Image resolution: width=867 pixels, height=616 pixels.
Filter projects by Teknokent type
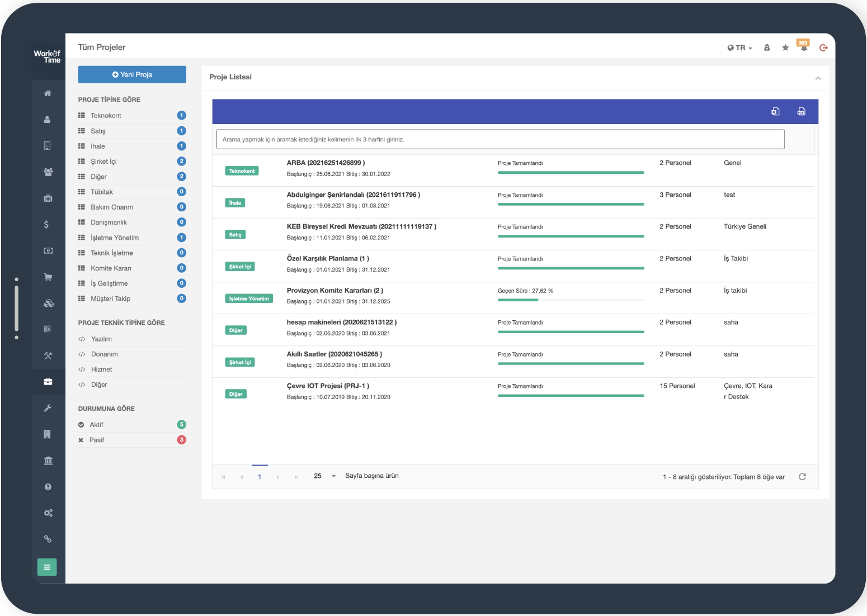(132, 115)
